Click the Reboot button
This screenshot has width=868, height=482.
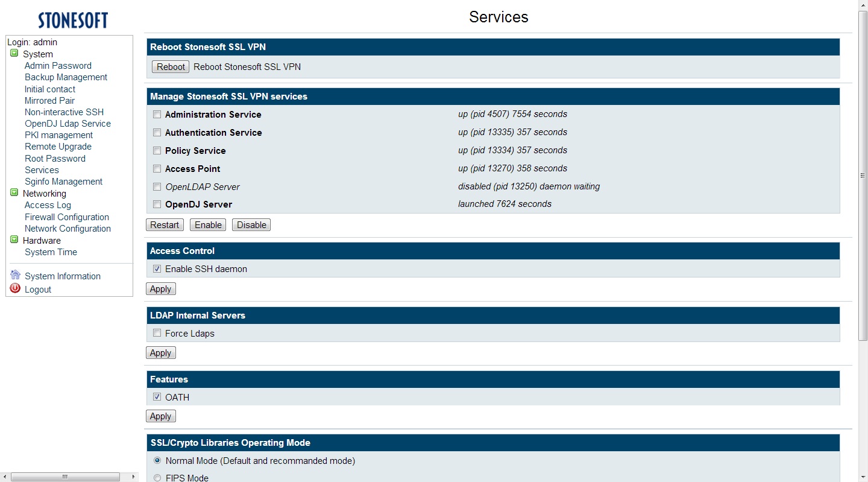(171, 67)
